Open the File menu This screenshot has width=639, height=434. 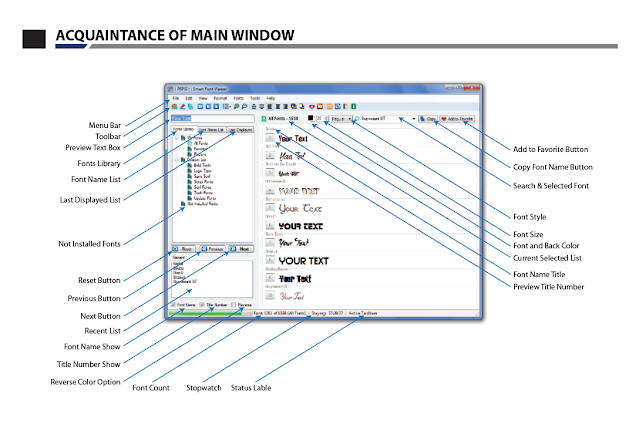[x=176, y=98]
